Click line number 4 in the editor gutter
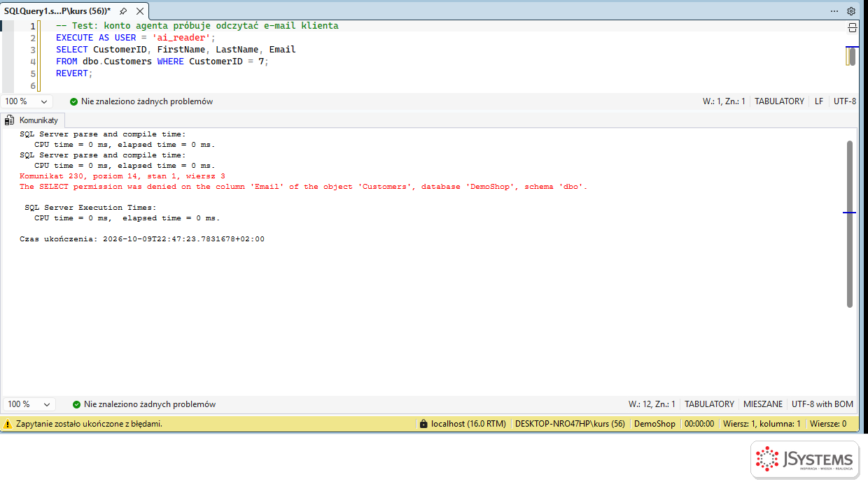The height and width of the screenshot is (484, 868). pos(33,62)
